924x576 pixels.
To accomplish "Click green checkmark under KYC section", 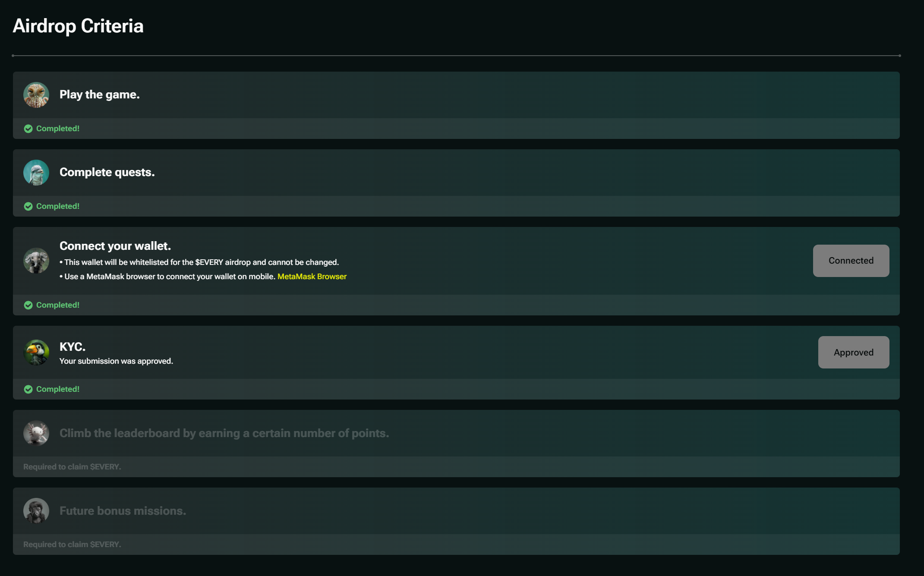I will point(28,389).
